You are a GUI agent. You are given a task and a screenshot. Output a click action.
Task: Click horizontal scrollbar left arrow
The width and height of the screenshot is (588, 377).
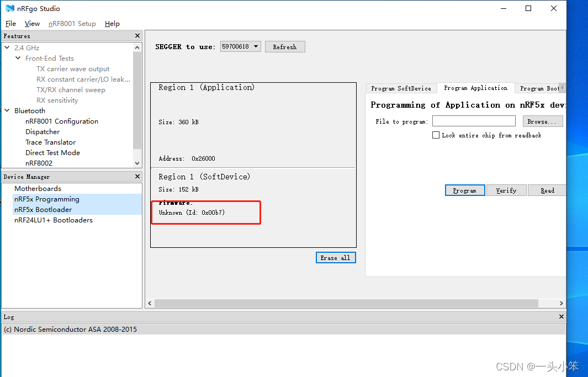click(150, 303)
